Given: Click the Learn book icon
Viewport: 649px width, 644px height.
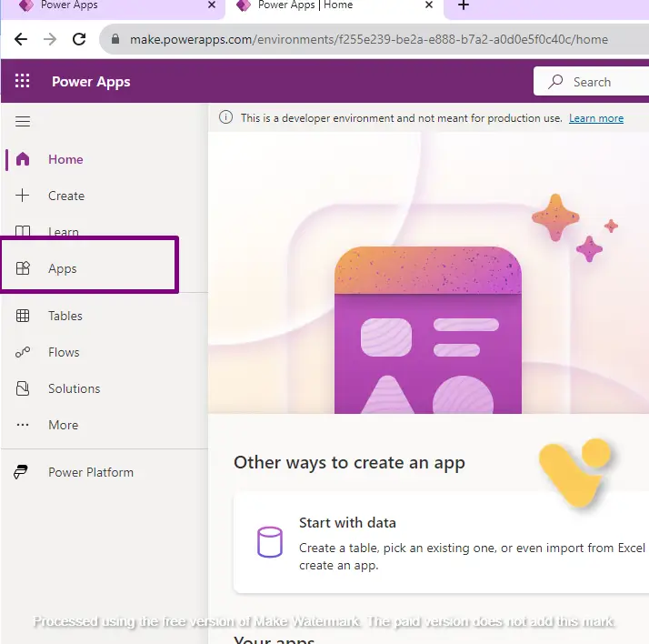Looking at the screenshot, I should [x=23, y=231].
